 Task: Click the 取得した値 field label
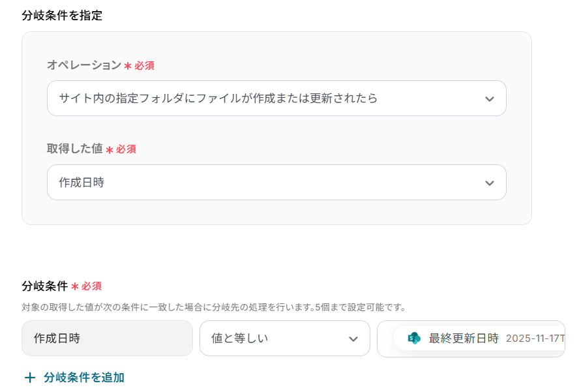(x=74, y=149)
